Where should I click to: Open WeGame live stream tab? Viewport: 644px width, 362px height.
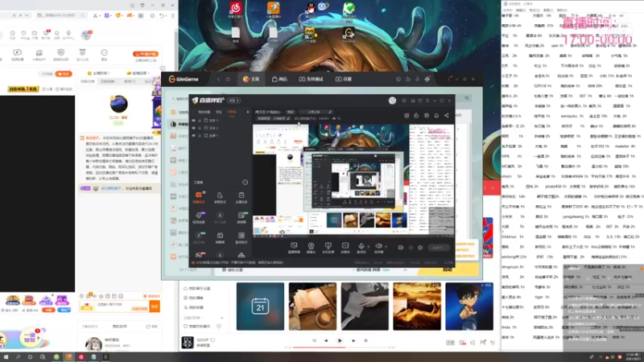tap(344, 79)
